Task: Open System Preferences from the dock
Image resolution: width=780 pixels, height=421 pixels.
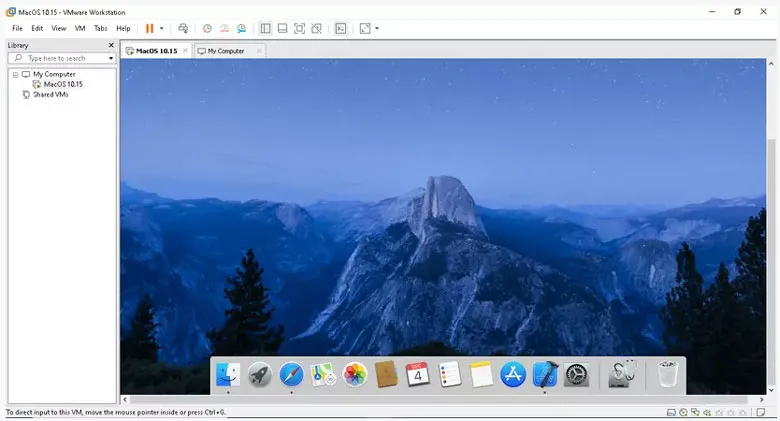Action: click(x=577, y=374)
